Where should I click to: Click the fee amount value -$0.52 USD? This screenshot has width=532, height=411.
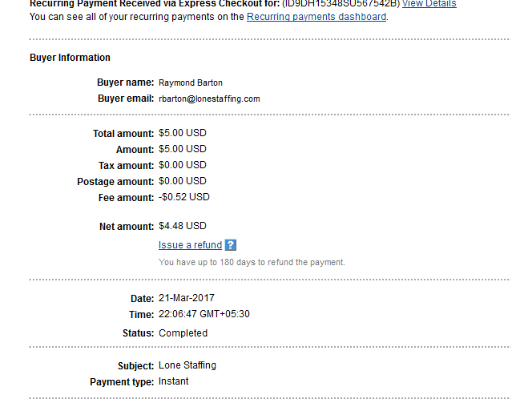[x=183, y=197]
